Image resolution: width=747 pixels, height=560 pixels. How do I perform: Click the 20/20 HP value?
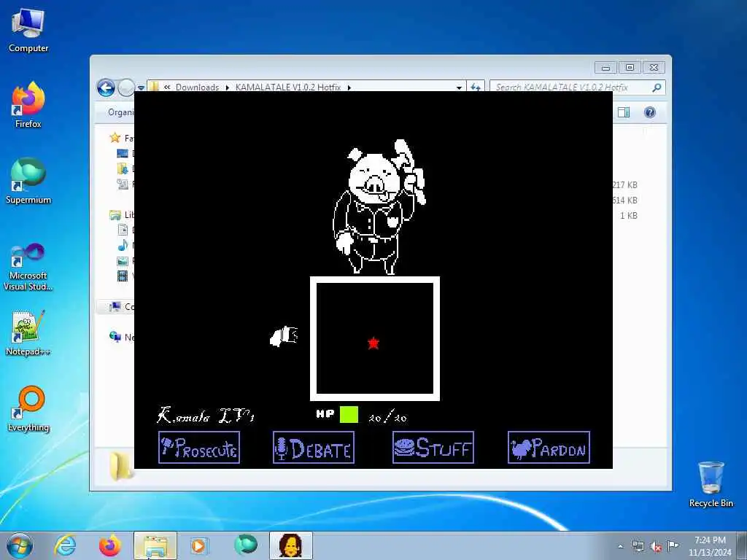387,418
